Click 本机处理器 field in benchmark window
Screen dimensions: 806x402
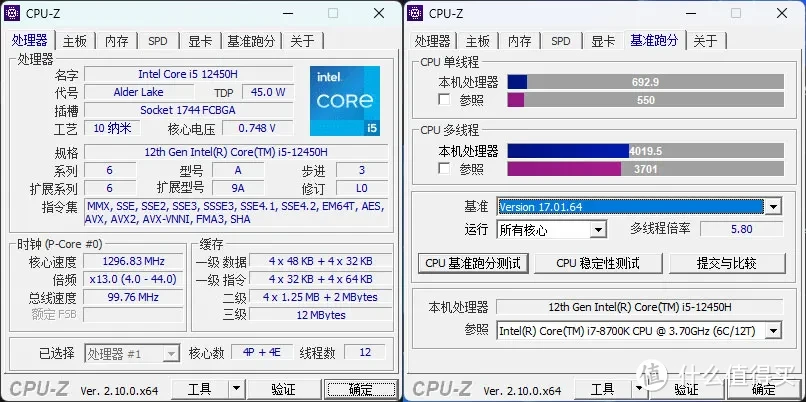click(639, 307)
